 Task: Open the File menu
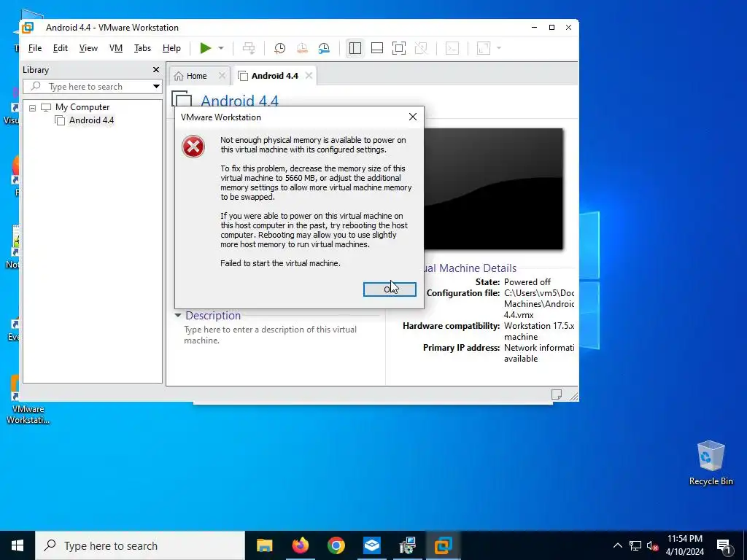[x=35, y=48]
